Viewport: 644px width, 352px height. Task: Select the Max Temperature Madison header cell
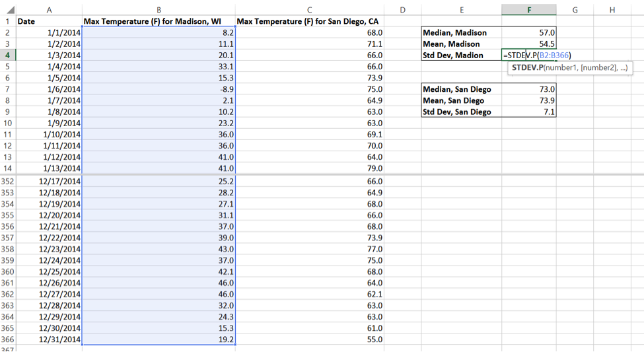coord(159,21)
